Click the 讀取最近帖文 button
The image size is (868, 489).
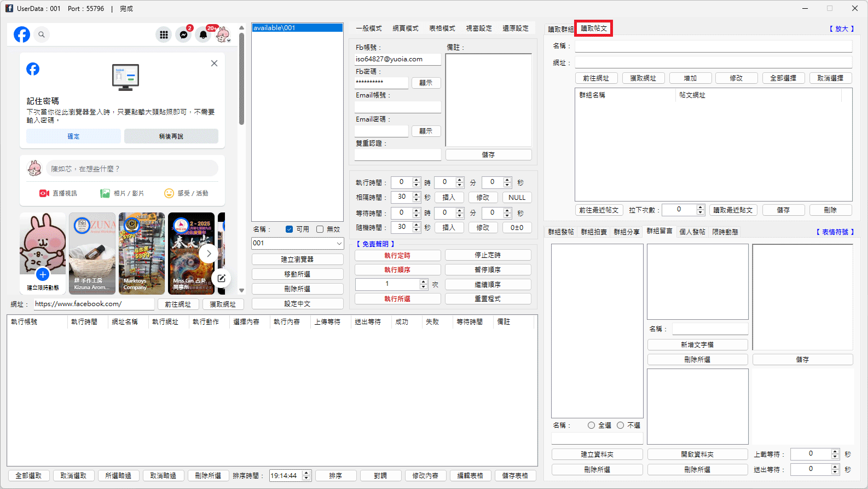[x=733, y=210]
